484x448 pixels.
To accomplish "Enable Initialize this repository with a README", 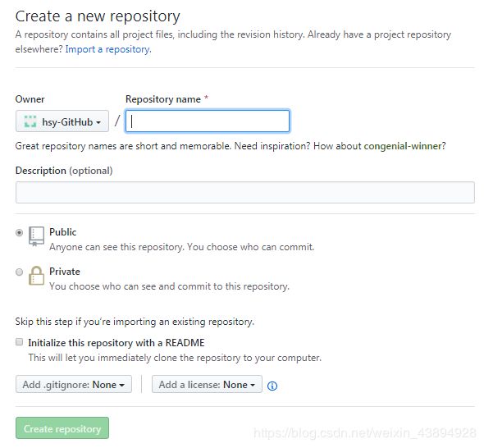I will [x=19, y=342].
